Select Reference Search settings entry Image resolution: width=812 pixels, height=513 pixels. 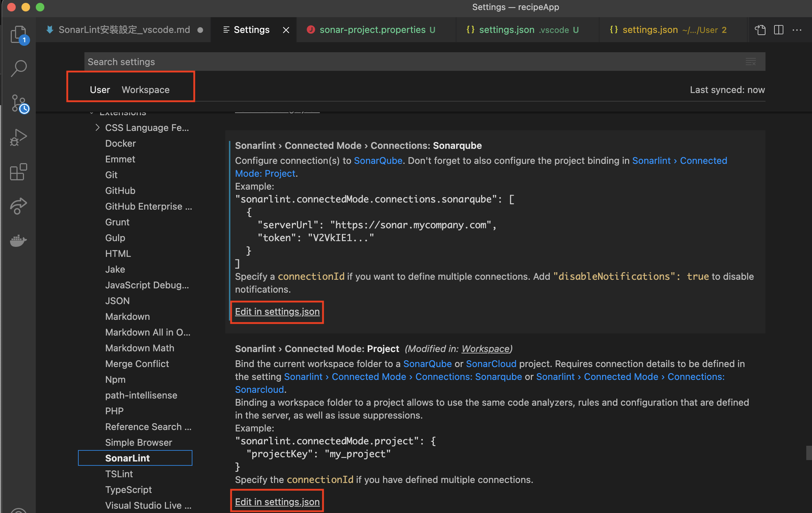tap(148, 427)
